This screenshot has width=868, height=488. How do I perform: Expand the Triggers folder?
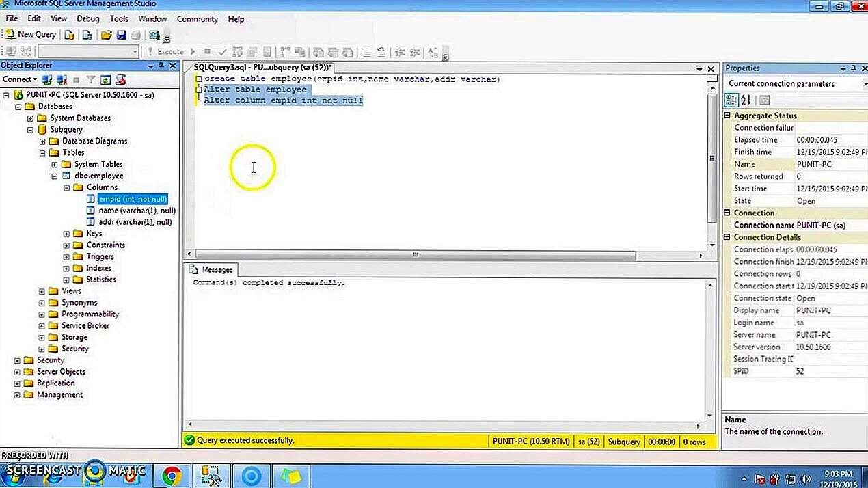point(66,257)
